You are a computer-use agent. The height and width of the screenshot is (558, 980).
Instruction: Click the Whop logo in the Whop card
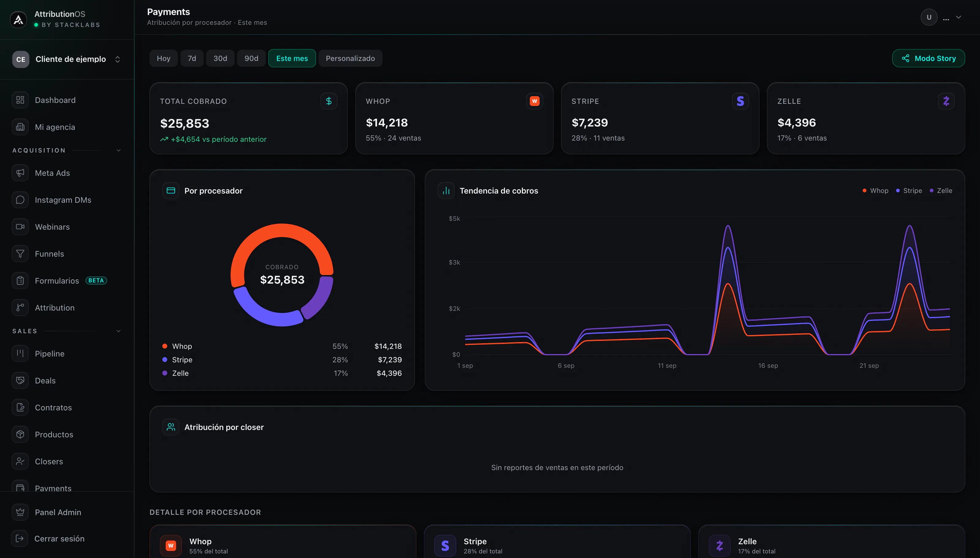tap(534, 101)
